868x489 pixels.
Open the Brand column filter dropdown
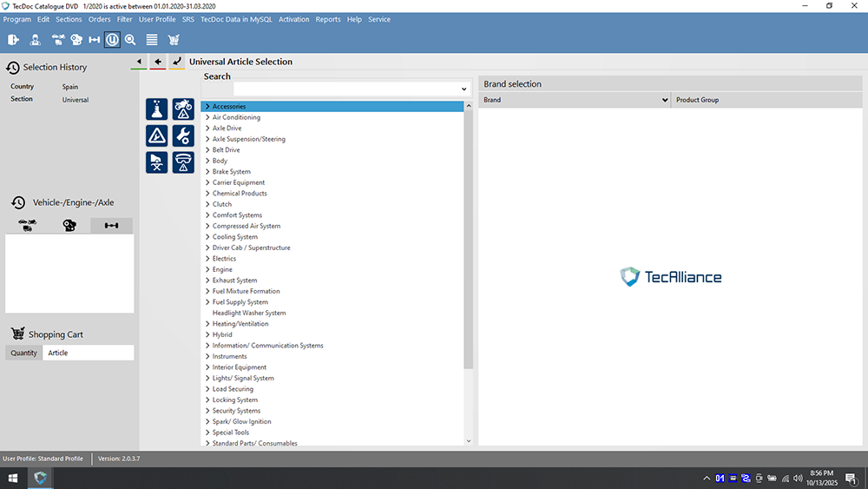click(665, 100)
